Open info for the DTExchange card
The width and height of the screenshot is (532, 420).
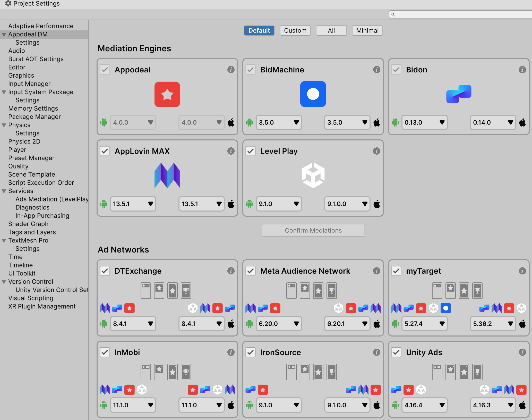231,271
